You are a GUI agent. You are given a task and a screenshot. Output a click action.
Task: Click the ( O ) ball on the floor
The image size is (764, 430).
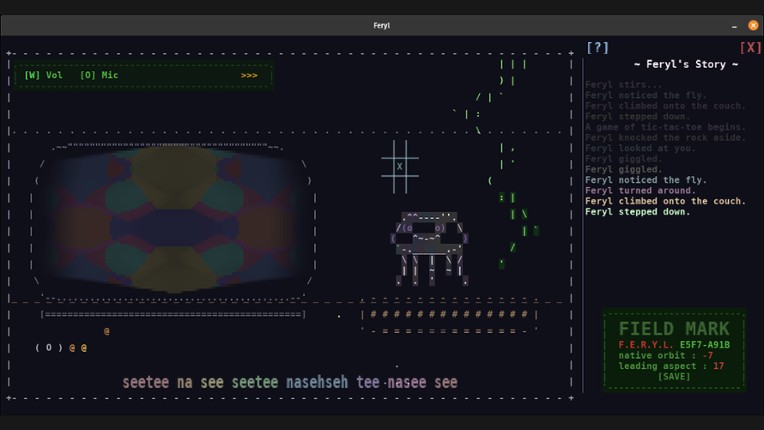pos(49,348)
